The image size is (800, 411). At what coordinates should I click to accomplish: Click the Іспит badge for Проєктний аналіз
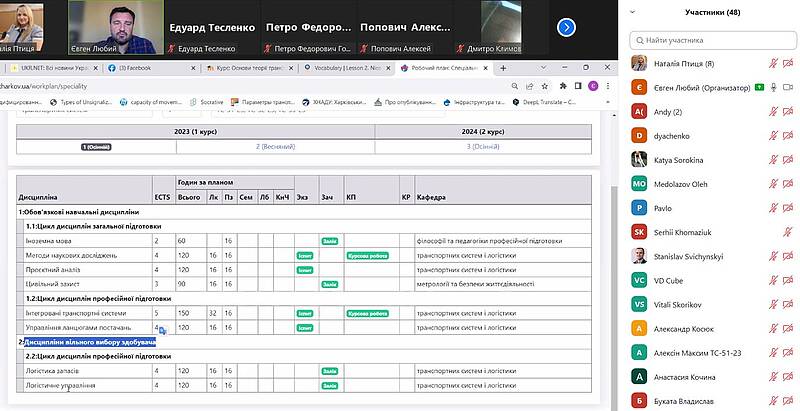coord(305,270)
